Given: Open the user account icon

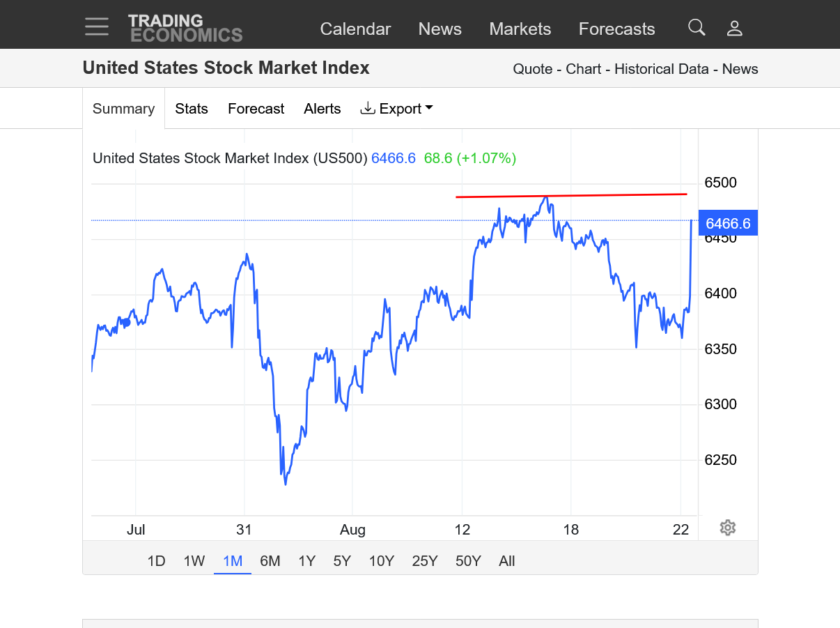Looking at the screenshot, I should pyautogui.click(x=734, y=29).
